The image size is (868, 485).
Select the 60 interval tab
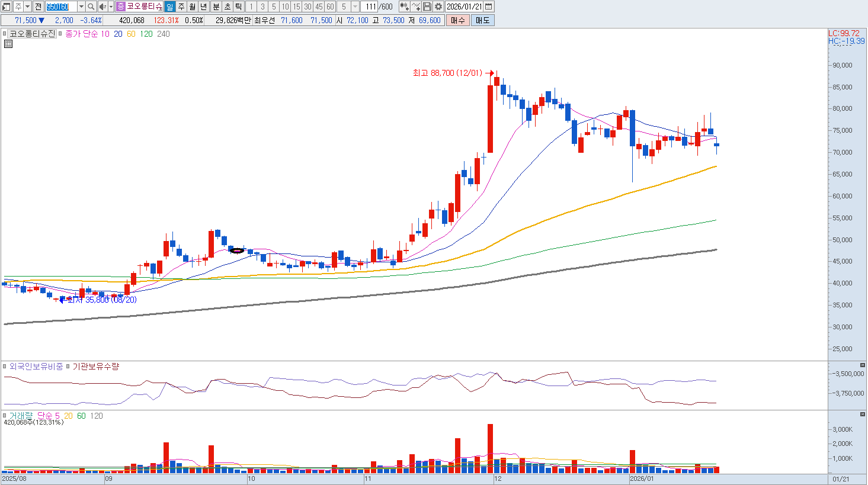click(330, 7)
